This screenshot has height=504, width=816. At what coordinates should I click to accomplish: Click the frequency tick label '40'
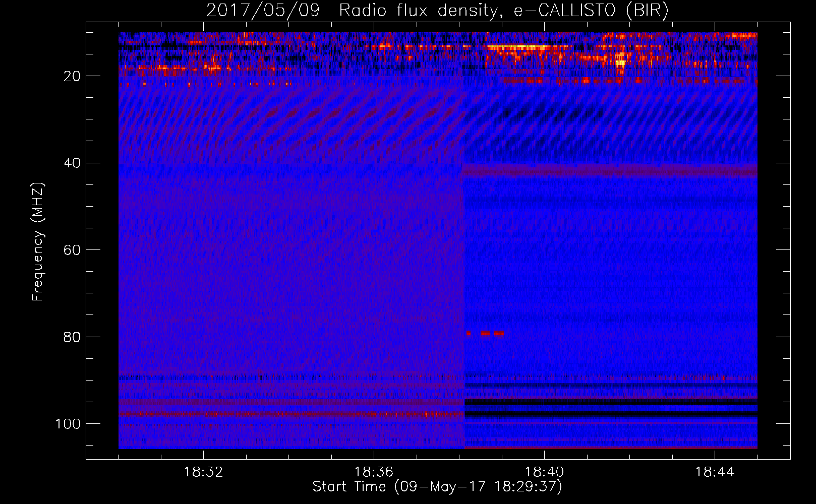point(73,163)
